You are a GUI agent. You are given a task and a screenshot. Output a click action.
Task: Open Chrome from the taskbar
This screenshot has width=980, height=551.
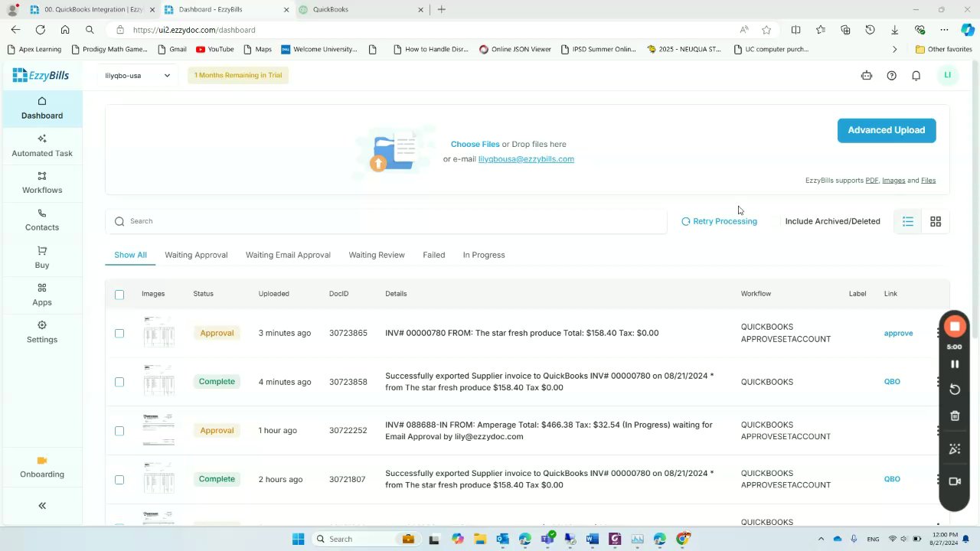[683, 539]
